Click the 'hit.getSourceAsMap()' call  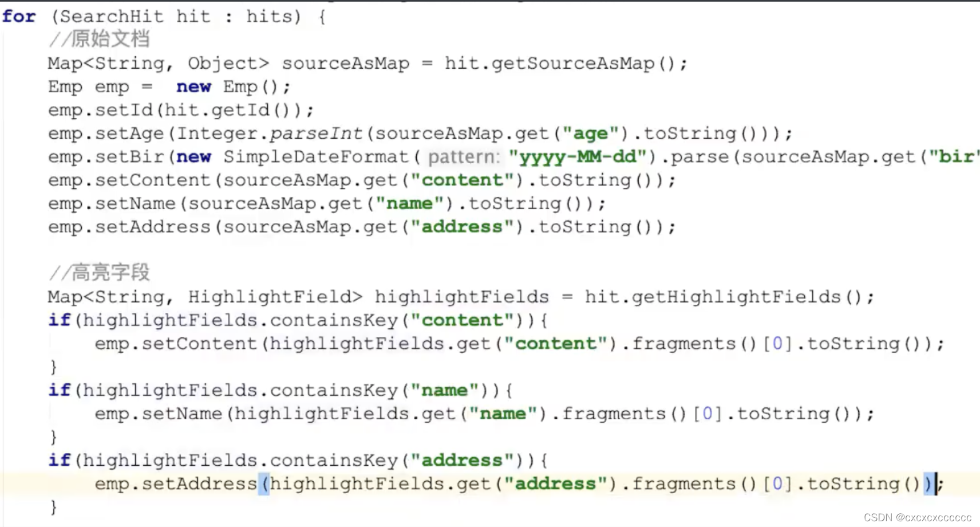click(x=560, y=63)
